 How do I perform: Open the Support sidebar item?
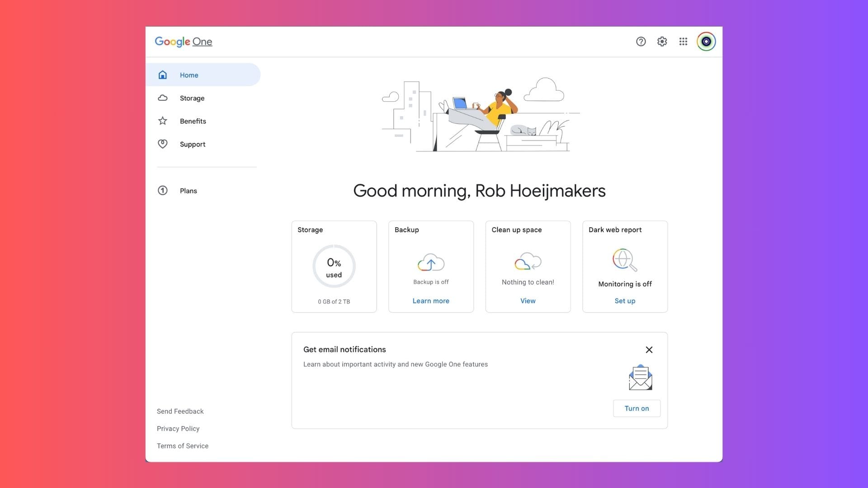click(192, 144)
